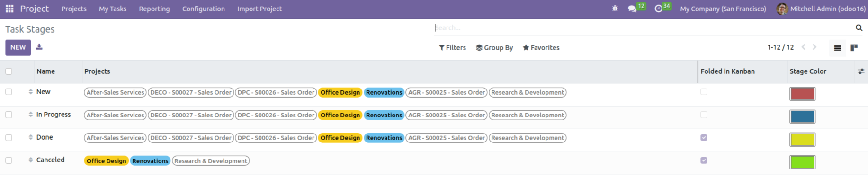The height and width of the screenshot is (178, 868).
Task: Focus the Search input field
Action: pyautogui.click(x=644, y=28)
